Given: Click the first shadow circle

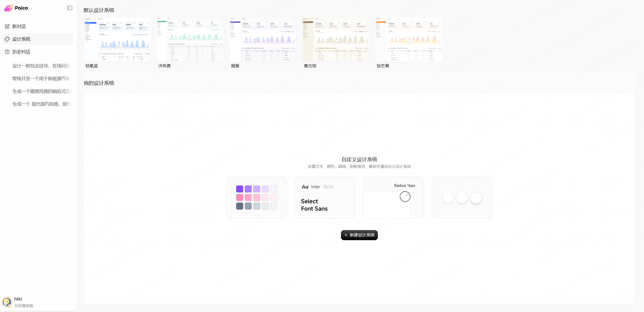Looking at the screenshot, I should tap(448, 198).
